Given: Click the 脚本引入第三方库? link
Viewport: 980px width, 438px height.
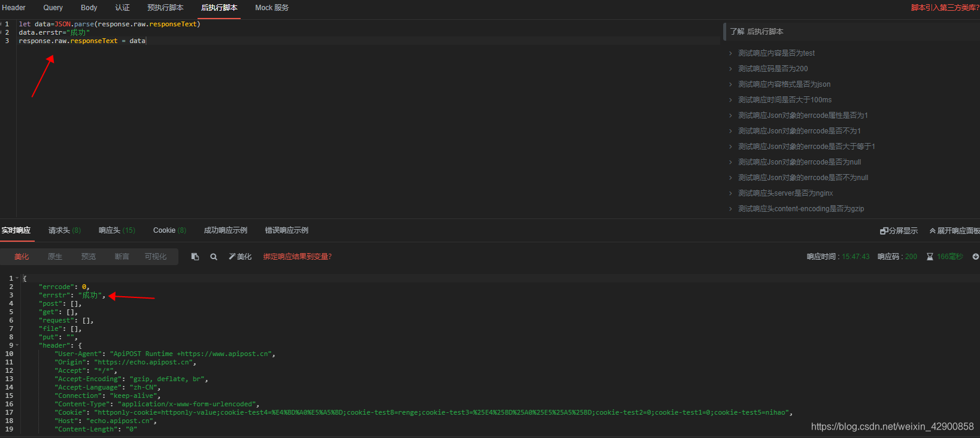Looking at the screenshot, I should pyautogui.click(x=945, y=8).
